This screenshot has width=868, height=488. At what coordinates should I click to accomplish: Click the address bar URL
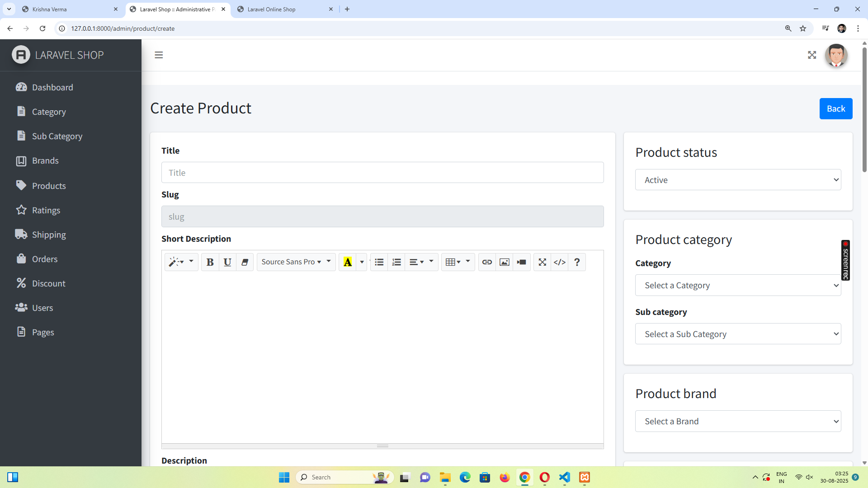pyautogui.click(x=123, y=28)
